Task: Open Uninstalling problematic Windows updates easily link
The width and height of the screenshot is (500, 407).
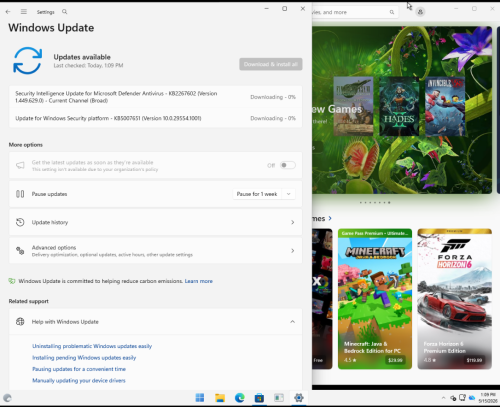Action: [x=92, y=346]
